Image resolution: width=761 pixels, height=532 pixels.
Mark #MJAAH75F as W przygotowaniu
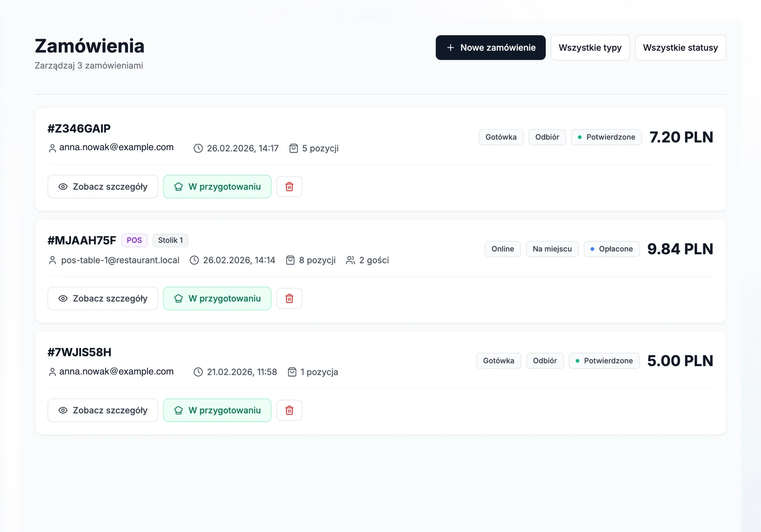pyautogui.click(x=217, y=299)
